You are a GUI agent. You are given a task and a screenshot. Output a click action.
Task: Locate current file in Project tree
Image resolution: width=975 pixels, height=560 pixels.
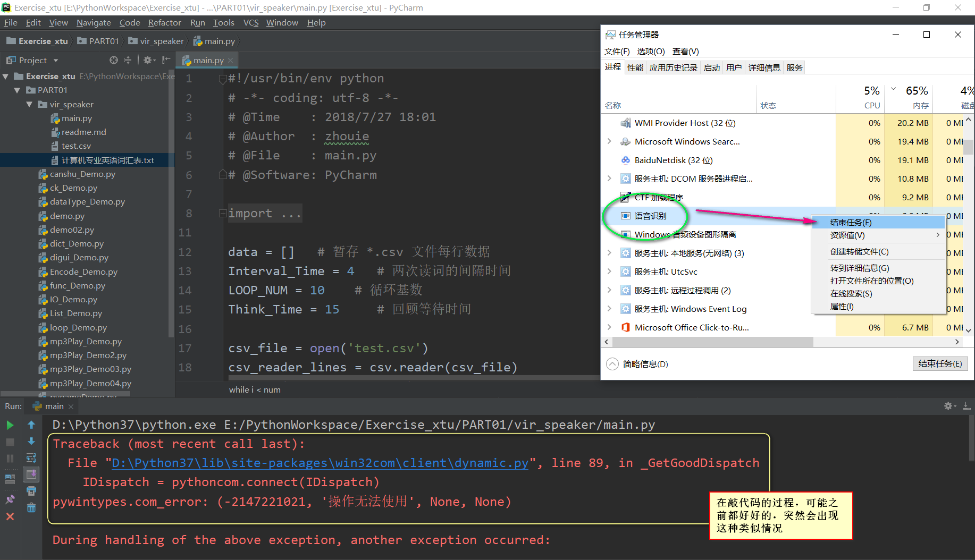pyautogui.click(x=114, y=60)
